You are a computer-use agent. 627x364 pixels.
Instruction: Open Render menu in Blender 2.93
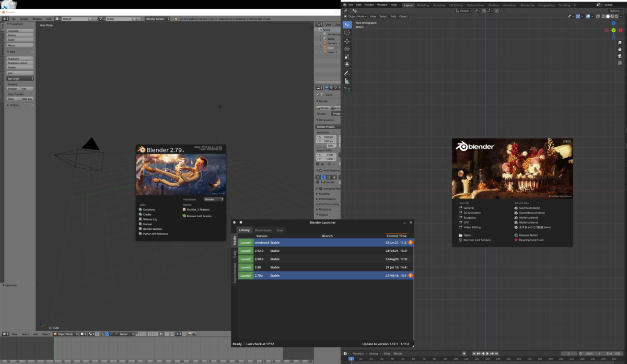369,5
